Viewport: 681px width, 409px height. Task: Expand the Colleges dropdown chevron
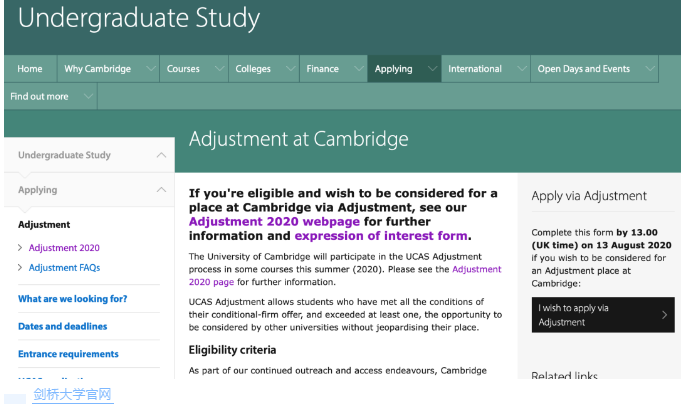[289, 69]
